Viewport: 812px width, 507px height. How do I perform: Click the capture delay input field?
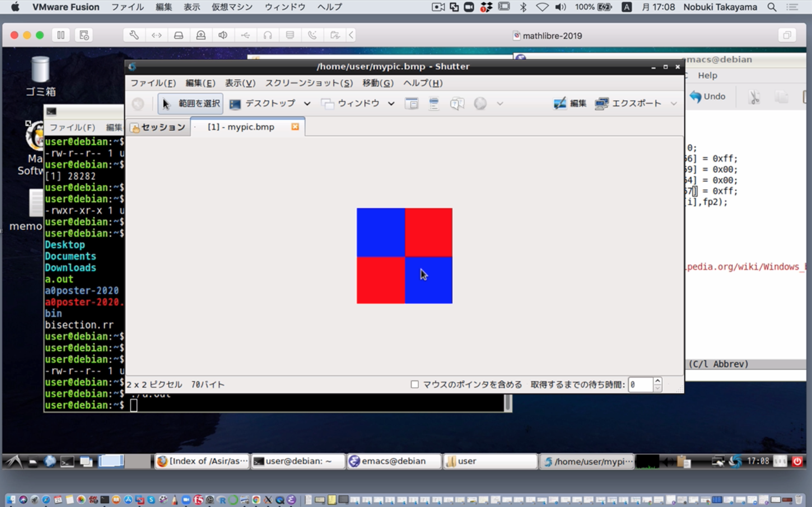coord(640,384)
